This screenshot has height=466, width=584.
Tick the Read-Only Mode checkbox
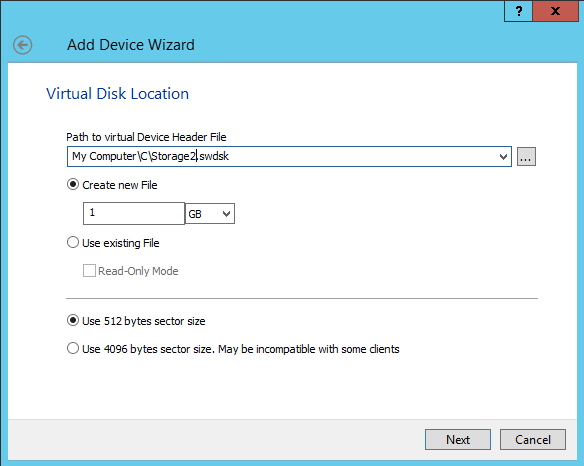click(89, 271)
